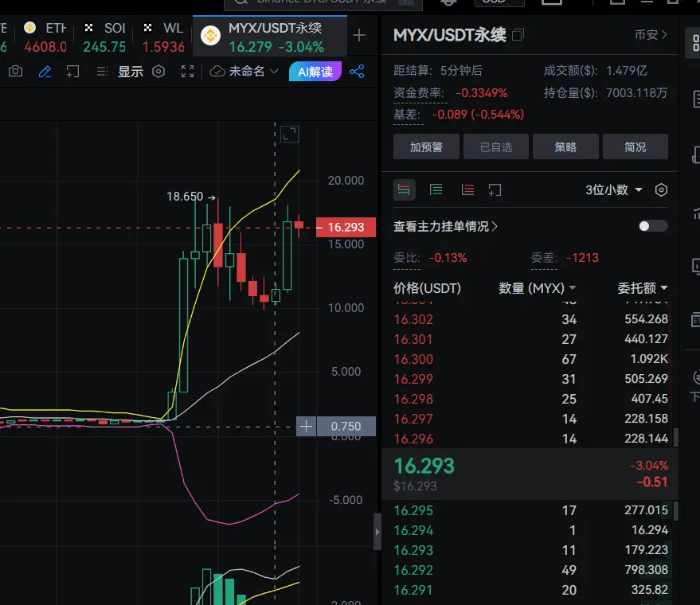Open the list lines icon beside 显示
Image resolution: width=700 pixels, height=605 pixels.
coord(102,72)
